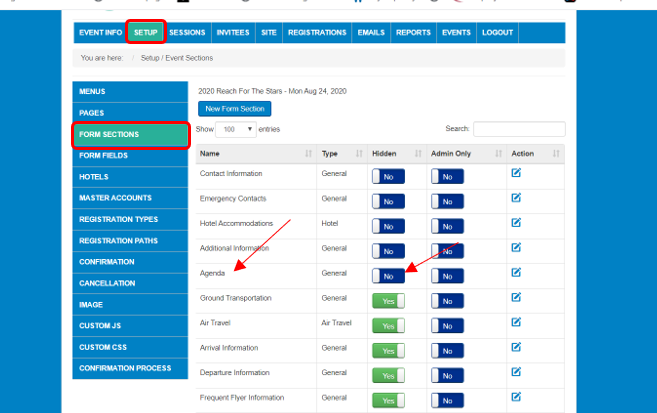
Task: Click edit icon for Departure Information row
Action: click(x=516, y=373)
